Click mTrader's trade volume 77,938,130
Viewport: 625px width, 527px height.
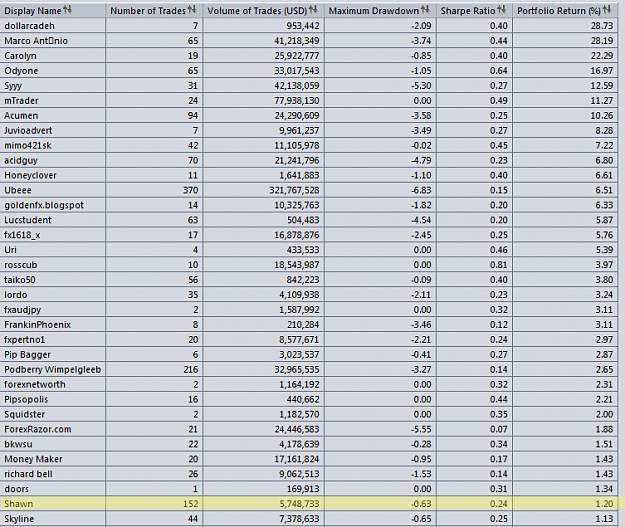tap(297, 101)
